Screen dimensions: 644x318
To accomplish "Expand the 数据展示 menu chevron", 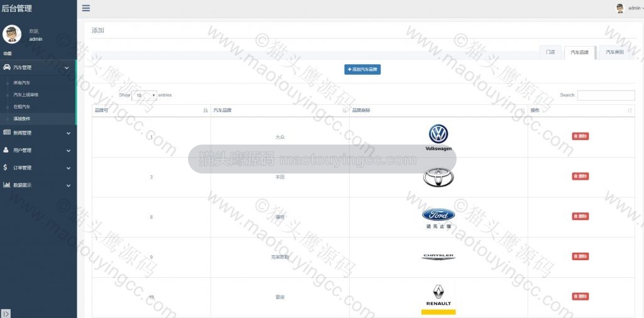I will [68, 185].
